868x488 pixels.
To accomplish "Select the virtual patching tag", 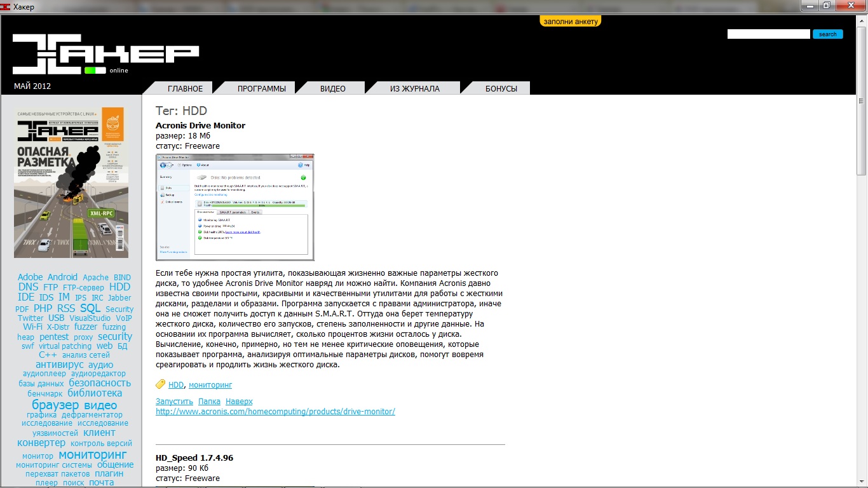I will click(65, 346).
